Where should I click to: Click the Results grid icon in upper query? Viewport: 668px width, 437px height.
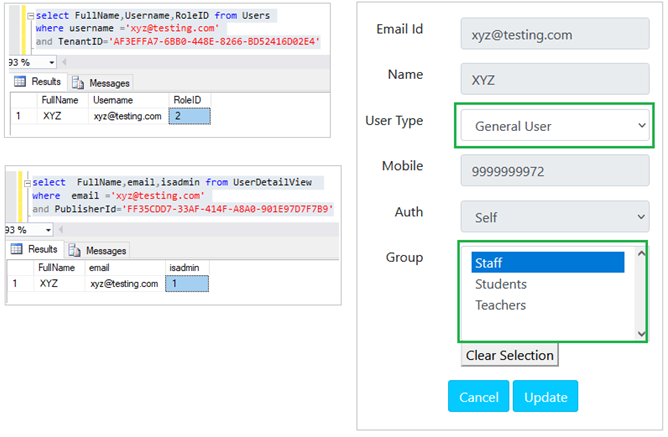click(20, 81)
